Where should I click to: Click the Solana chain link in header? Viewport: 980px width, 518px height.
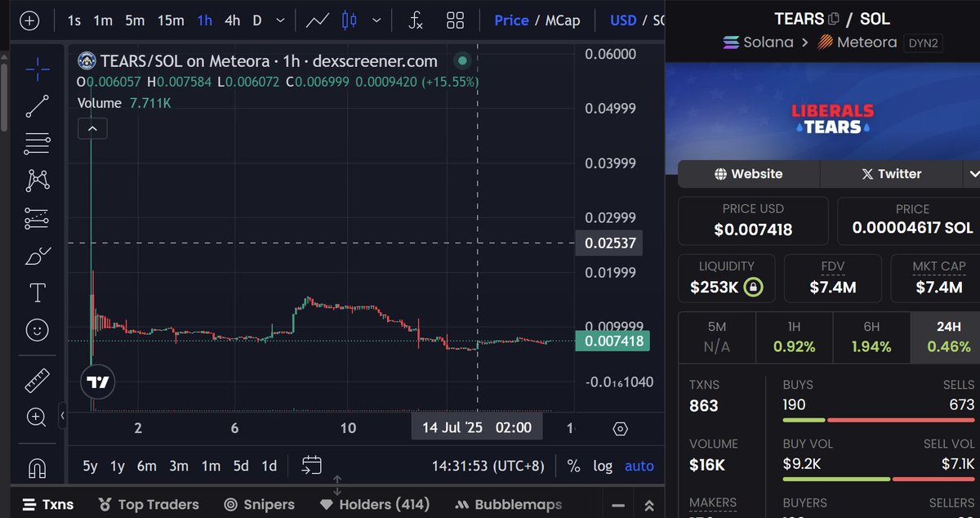pos(758,42)
